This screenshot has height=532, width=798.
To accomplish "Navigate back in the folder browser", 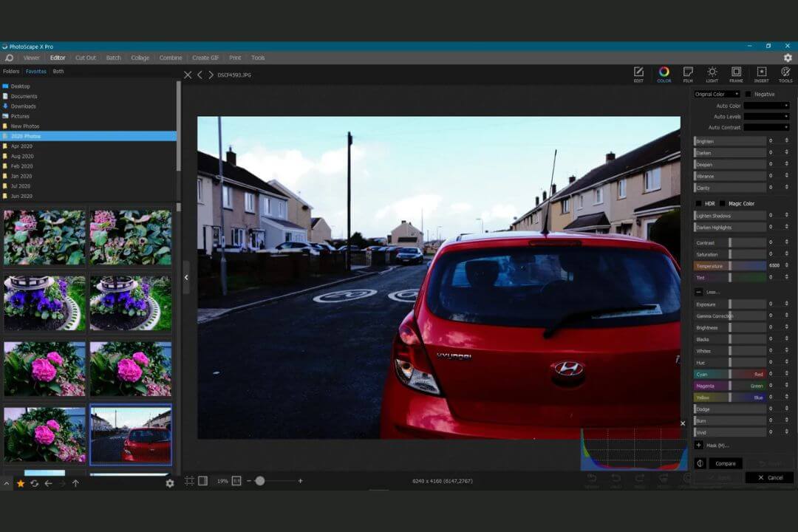I will [48, 483].
